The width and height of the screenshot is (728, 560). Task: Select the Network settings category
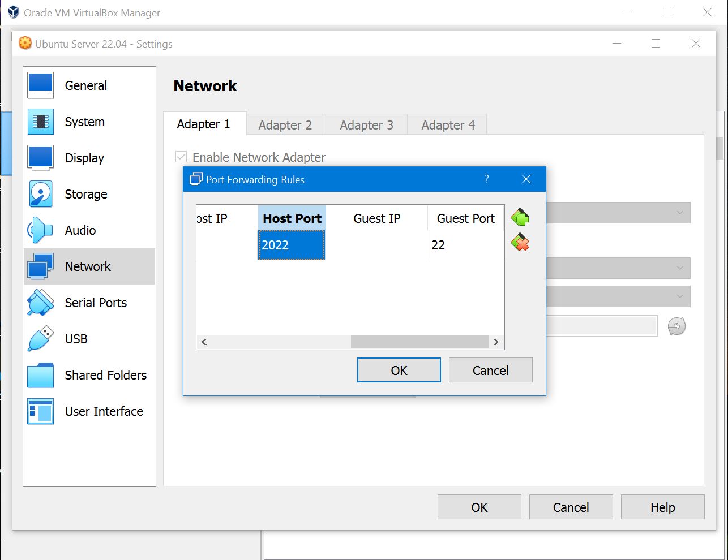[89, 266]
